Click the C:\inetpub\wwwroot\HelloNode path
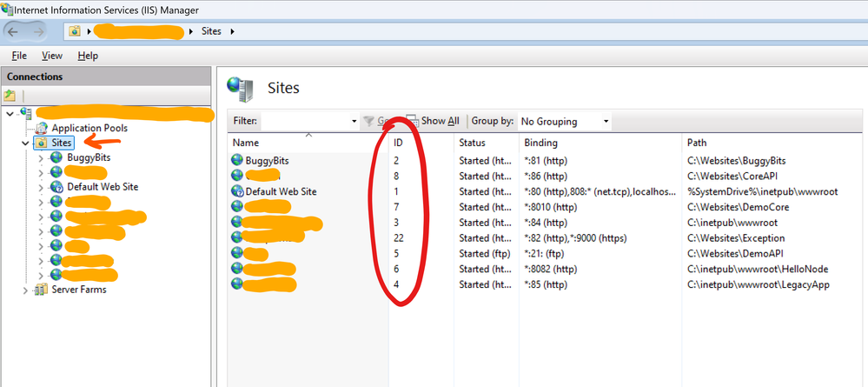 pos(758,270)
